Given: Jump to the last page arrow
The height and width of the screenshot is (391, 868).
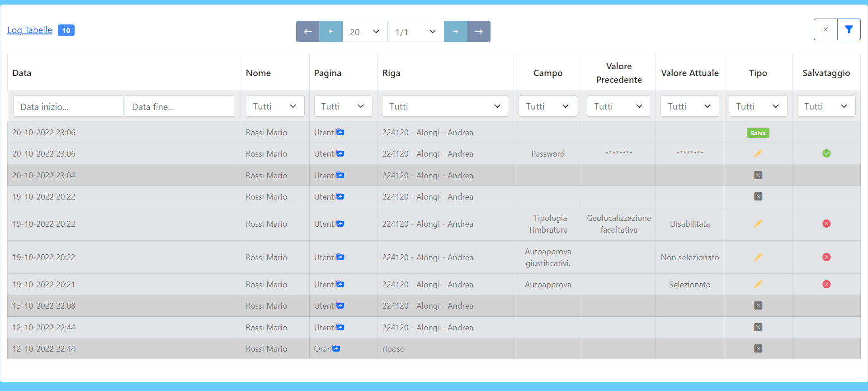Looking at the screenshot, I should [479, 32].
